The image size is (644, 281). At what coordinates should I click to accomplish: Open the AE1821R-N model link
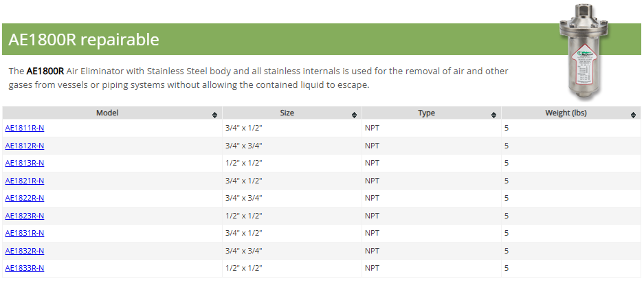pos(25,181)
